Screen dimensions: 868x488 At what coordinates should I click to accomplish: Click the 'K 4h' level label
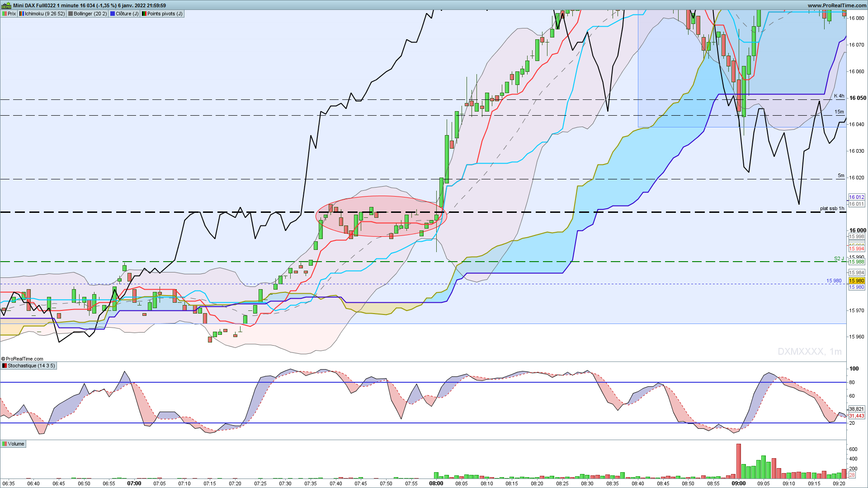click(839, 96)
